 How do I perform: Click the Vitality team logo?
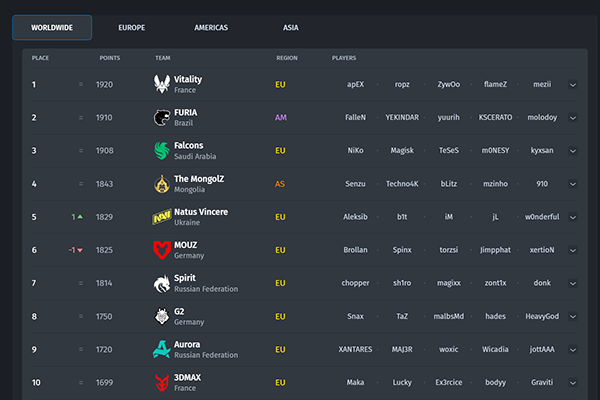click(x=162, y=84)
